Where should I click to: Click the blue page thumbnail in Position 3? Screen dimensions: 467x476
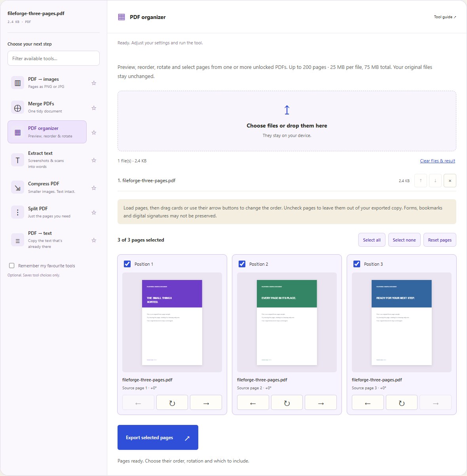click(x=402, y=322)
